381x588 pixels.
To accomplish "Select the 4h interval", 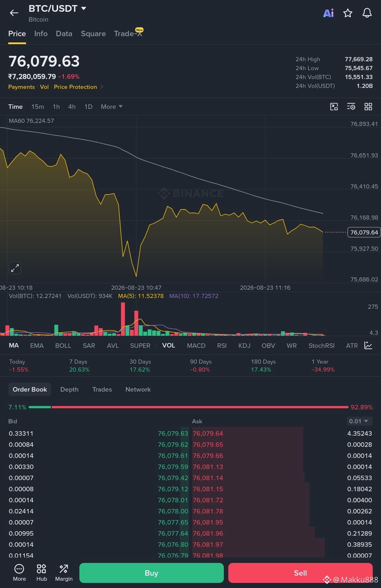I will [x=72, y=107].
